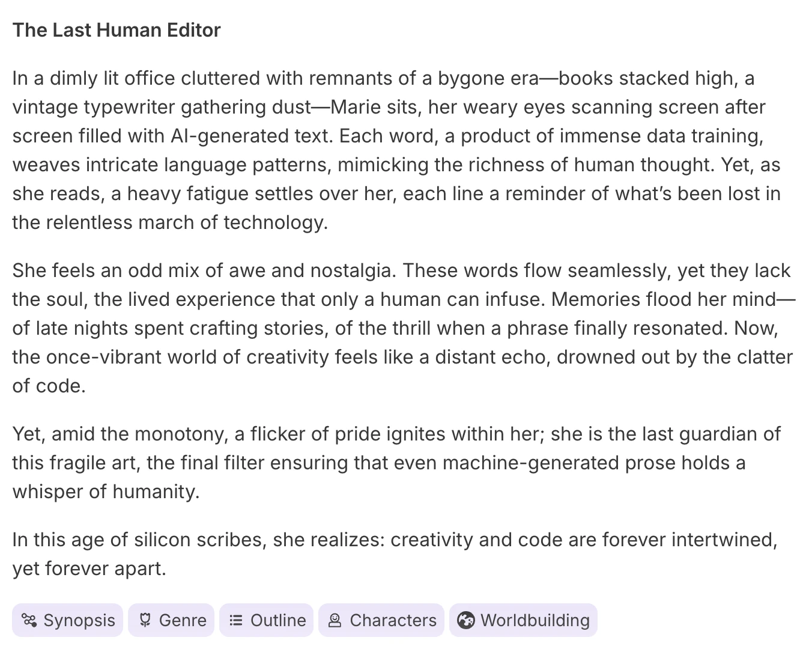Viewport: 812px width, 649px height.
Task: Open the Synopsis label
Action: 79,620
